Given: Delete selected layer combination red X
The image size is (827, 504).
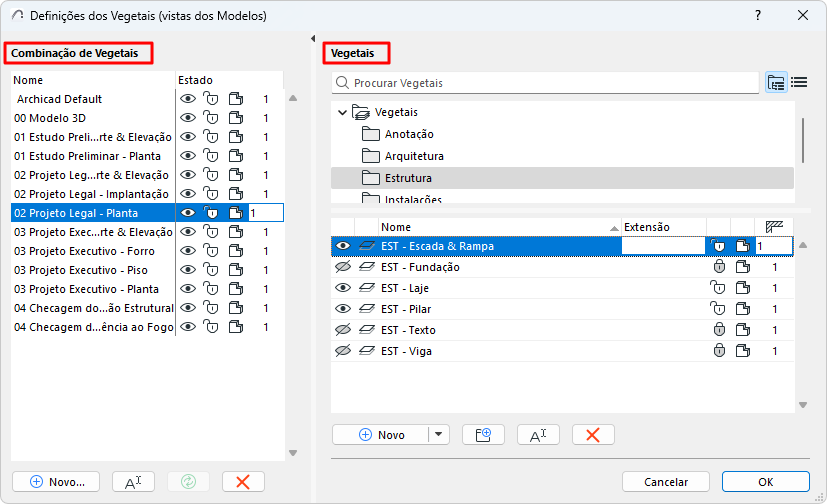Looking at the screenshot, I should (x=243, y=482).
